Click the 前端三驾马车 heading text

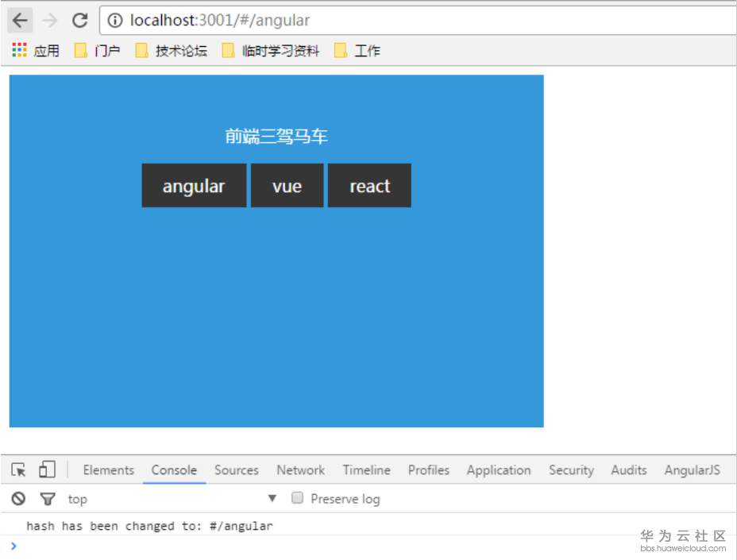pyautogui.click(x=276, y=136)
